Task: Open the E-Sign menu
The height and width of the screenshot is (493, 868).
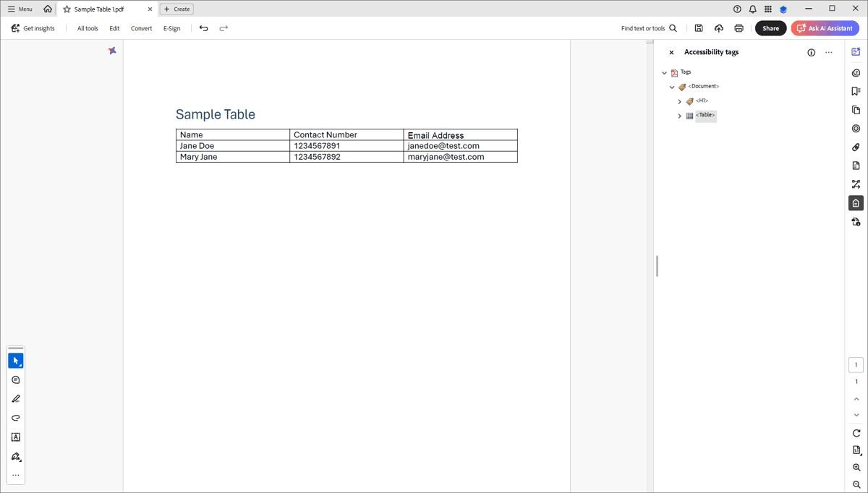Action: click(x=171, y=28)
